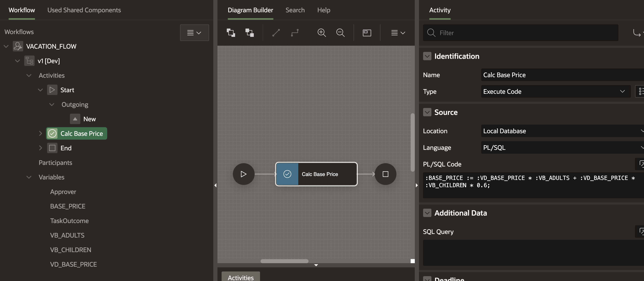Viewport: 644px width, 281px height.
Task: Open the Search tab
Action: click(295, 10)
